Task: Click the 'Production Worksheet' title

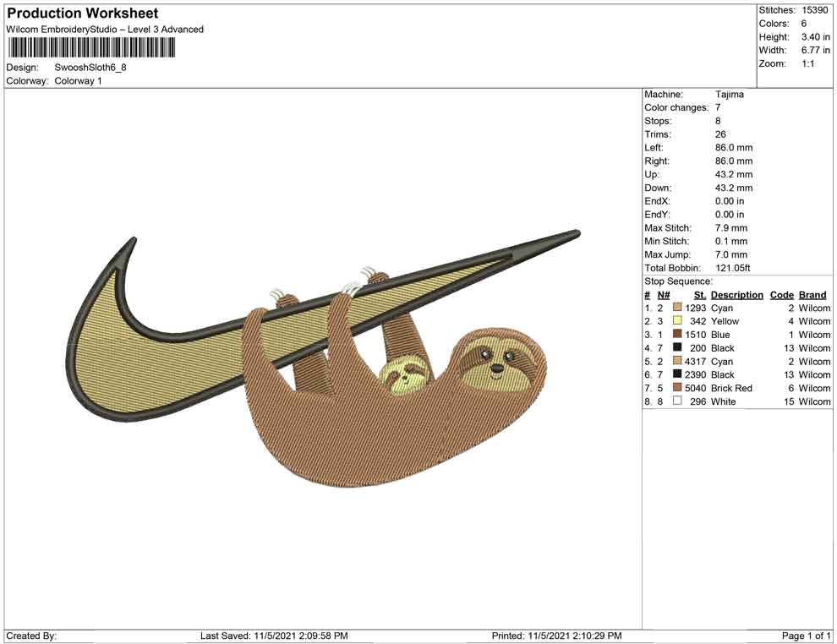Action: pyautogui.click(x=83, y=14)
